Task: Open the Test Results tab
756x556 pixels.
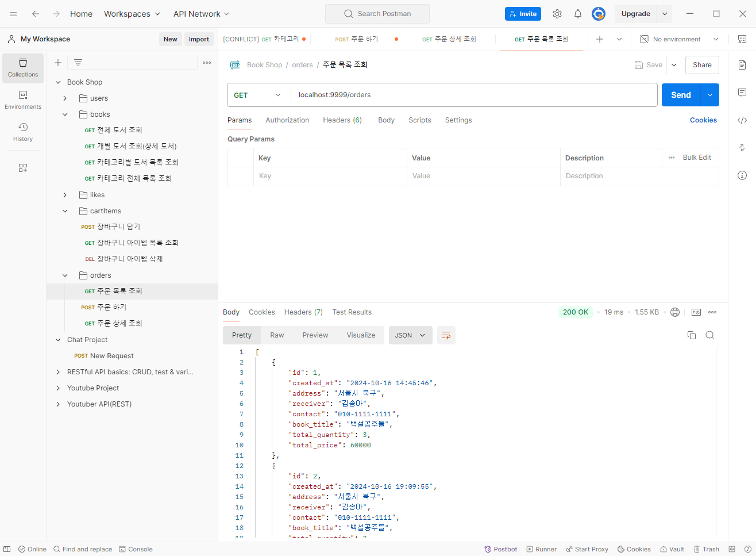Action: (352, 312)
